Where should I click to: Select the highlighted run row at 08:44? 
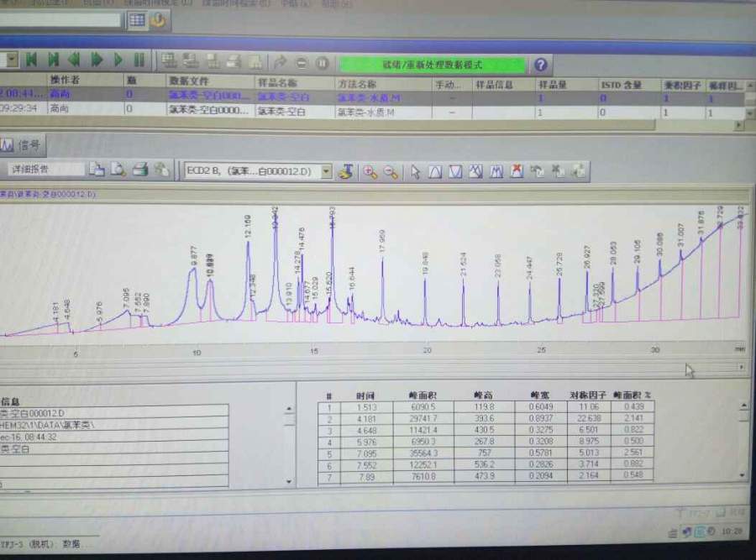coord(374,97)
